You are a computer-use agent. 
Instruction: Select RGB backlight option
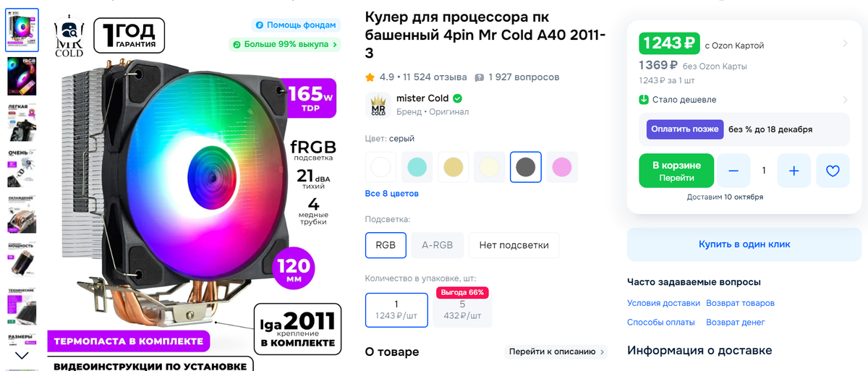tap(386, 245)
